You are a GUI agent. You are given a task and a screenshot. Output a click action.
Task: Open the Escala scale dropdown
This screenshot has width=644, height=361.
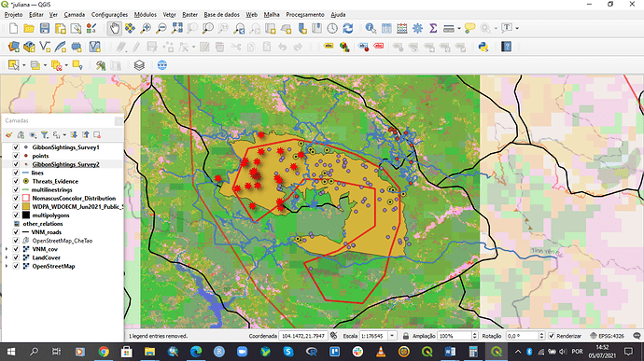point(392,336)
